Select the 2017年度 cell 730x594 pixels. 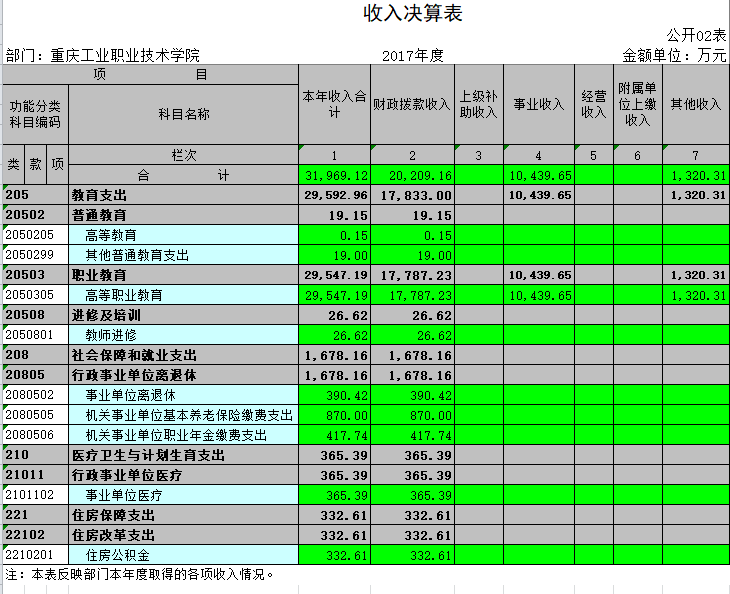point(412,55)
